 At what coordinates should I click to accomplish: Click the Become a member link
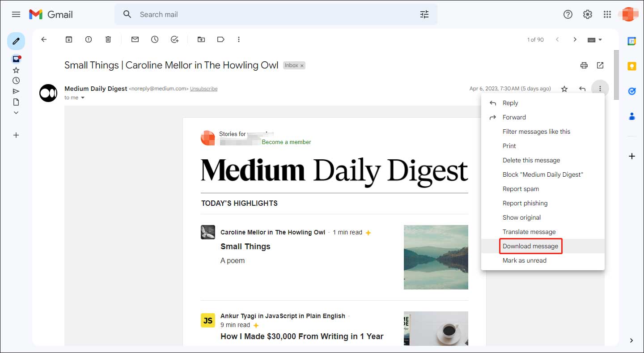[286, 142]
